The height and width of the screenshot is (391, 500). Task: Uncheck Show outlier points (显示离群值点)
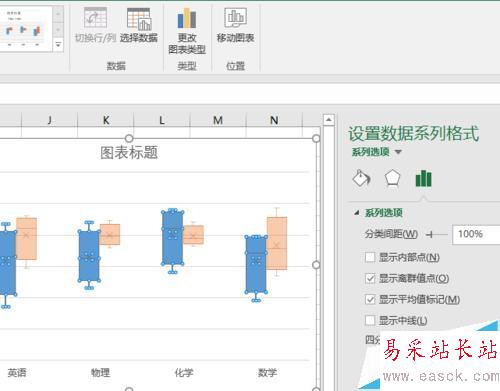370,278
